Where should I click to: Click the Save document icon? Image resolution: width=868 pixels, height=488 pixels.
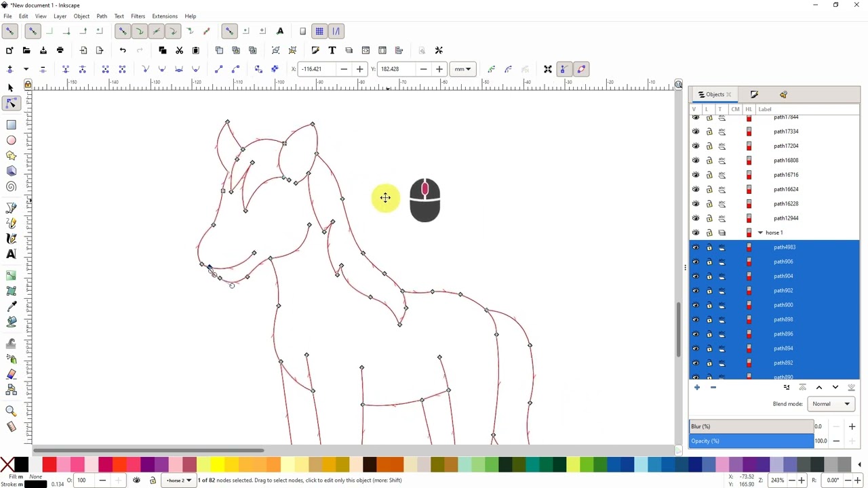click(x=43, y=50)
